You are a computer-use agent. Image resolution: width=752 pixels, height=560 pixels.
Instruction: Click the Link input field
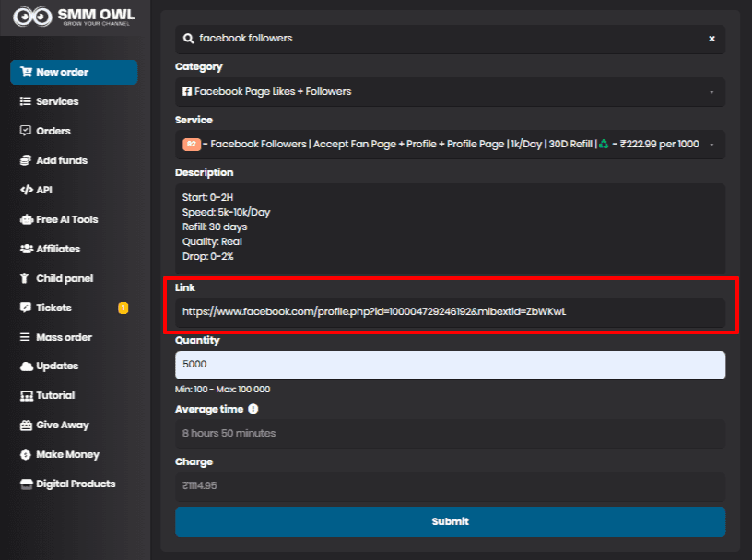point(450,312)
